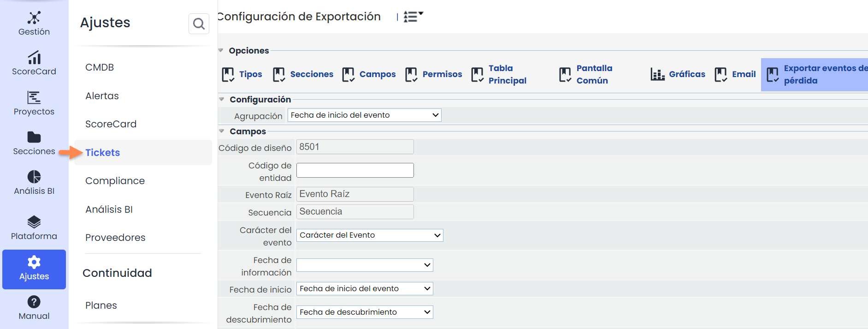This screenshot has height=329, width=868.
Task: Collapse the Campos section triangle
Action: point(222,131)
